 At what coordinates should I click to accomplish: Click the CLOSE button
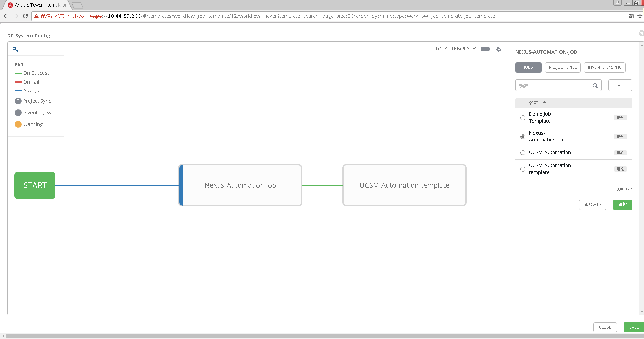(x=605, y=327)
